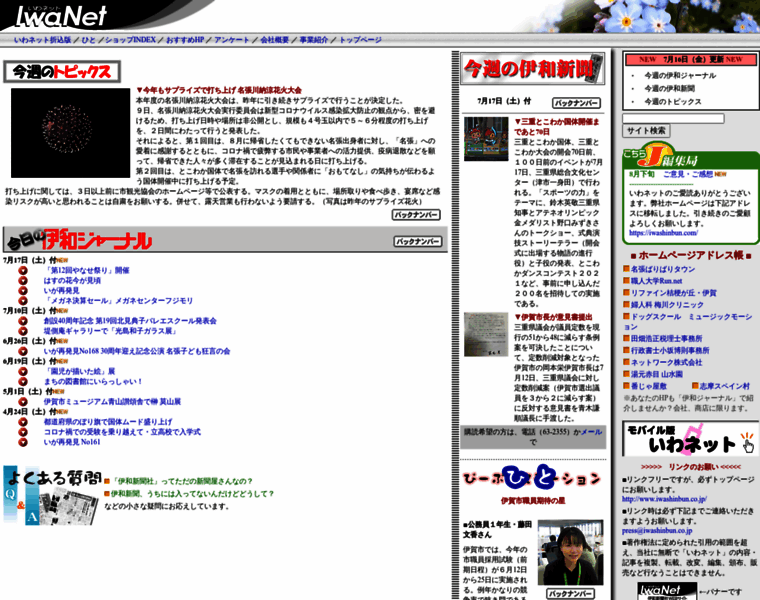
Task: Open the モバイル版 いわネット banner
Action: coord(691,439)
